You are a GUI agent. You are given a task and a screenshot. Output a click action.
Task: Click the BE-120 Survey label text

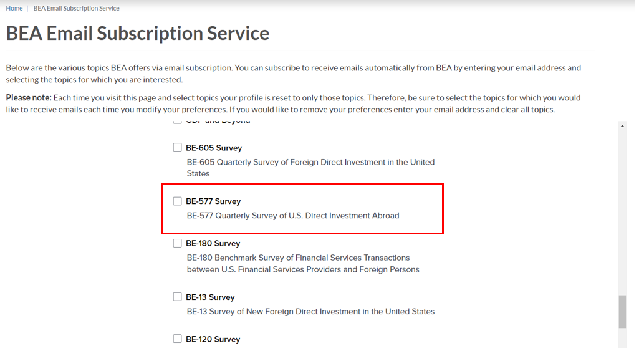[213, 339]
